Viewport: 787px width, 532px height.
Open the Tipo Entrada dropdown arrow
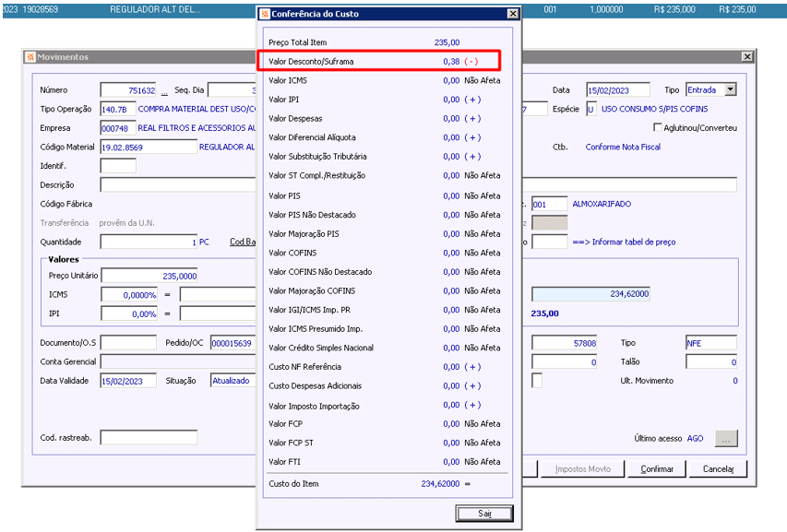tap(731, 89)
